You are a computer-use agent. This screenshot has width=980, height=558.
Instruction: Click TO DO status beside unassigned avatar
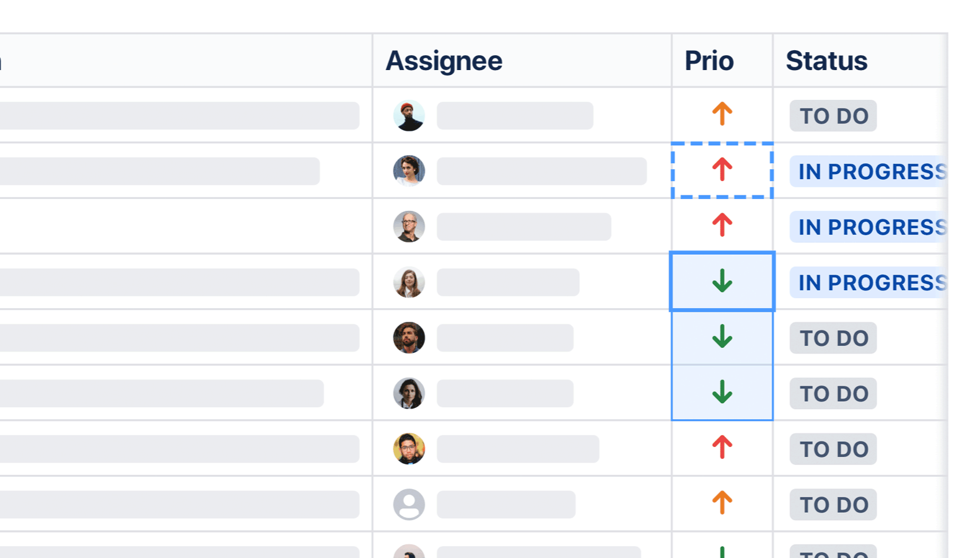(x=833, y=505)
